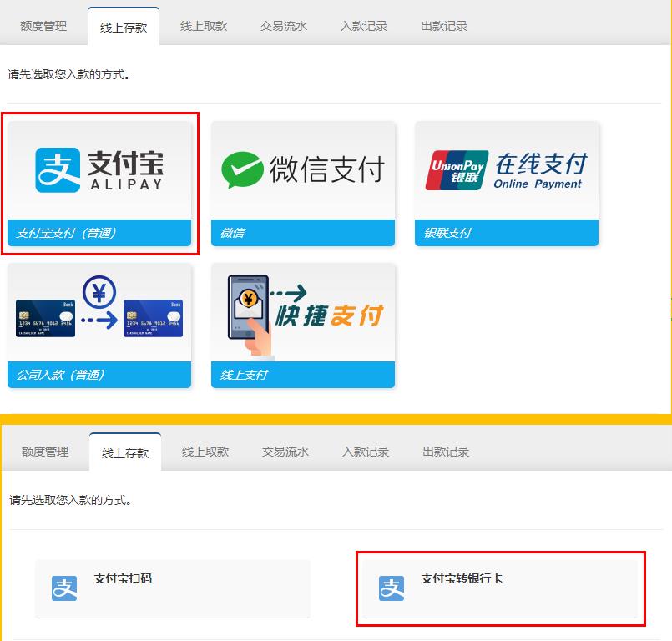Open the 额度管理 tab in the upper panel
Viewport: 672px width, 641px height.
click(43, 26)
